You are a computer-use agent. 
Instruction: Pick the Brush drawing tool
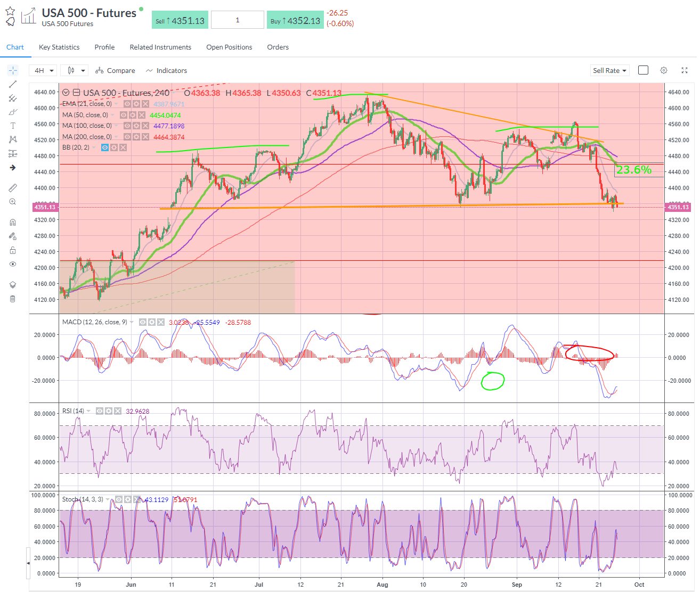pos(13,112)
